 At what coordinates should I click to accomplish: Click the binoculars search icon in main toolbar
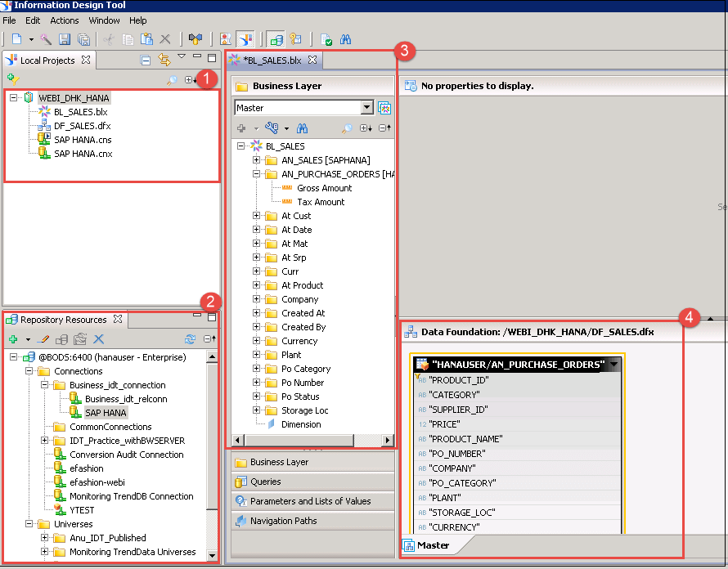coord(345,38)
